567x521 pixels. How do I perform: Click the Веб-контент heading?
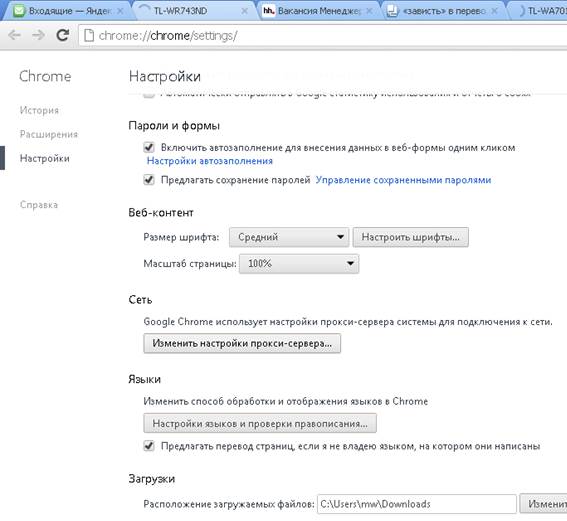point(161,213)
